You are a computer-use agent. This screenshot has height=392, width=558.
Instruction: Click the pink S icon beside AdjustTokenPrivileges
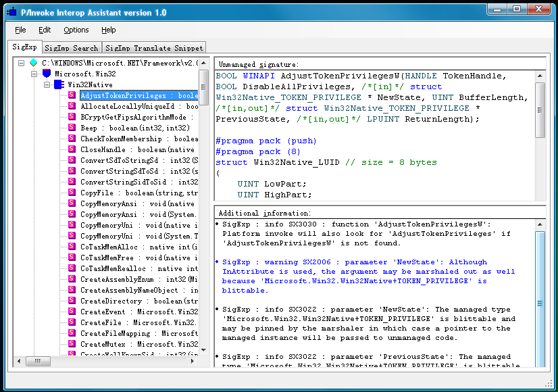coord(72,95)
